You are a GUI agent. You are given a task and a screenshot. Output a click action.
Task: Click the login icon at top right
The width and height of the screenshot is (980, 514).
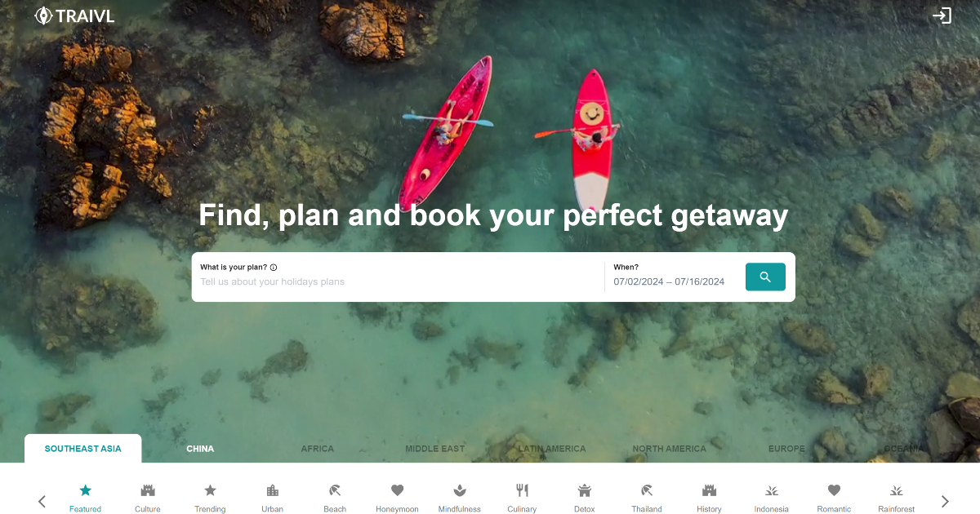tap(942, 16)
